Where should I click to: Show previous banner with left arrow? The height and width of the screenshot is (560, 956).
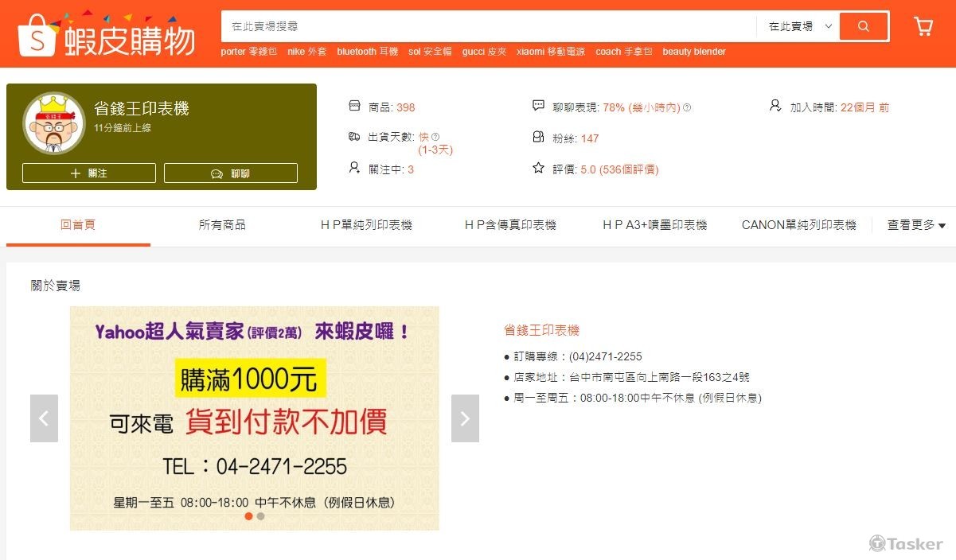[x=44, y=418]
